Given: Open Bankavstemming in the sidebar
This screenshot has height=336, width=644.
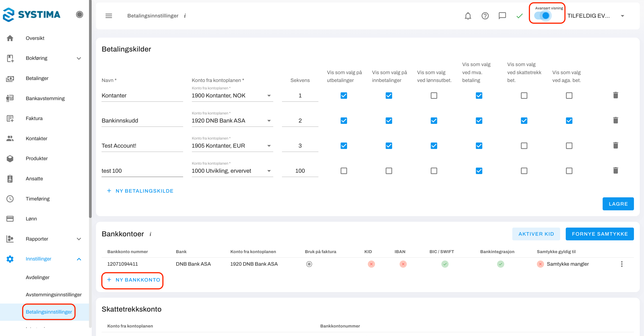Looking at the screenshot, I should (x=45, y=98).
